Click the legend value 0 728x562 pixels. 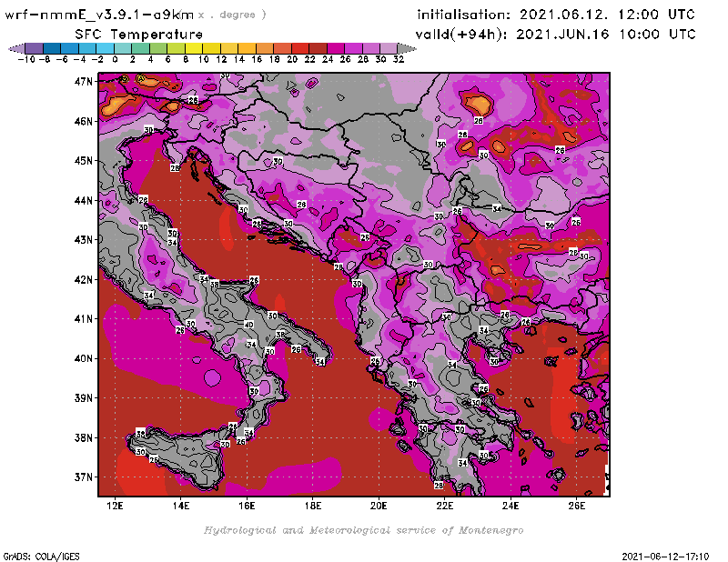[115, 59]
